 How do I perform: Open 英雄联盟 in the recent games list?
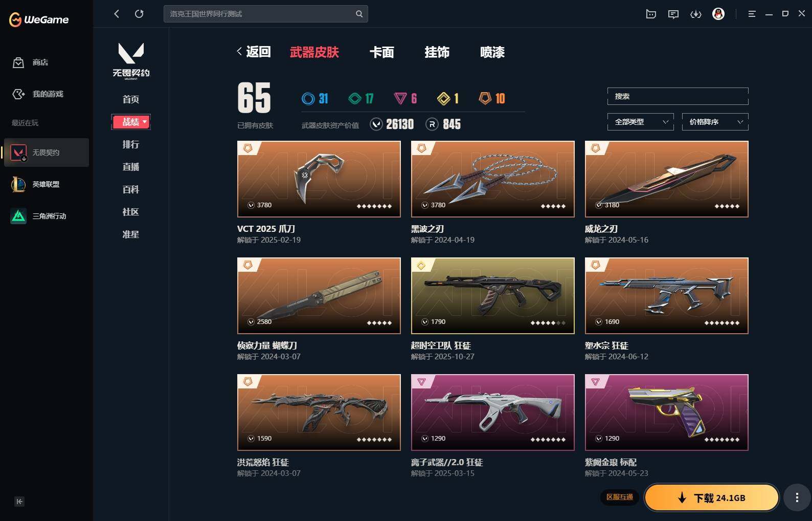coord(46,184)
